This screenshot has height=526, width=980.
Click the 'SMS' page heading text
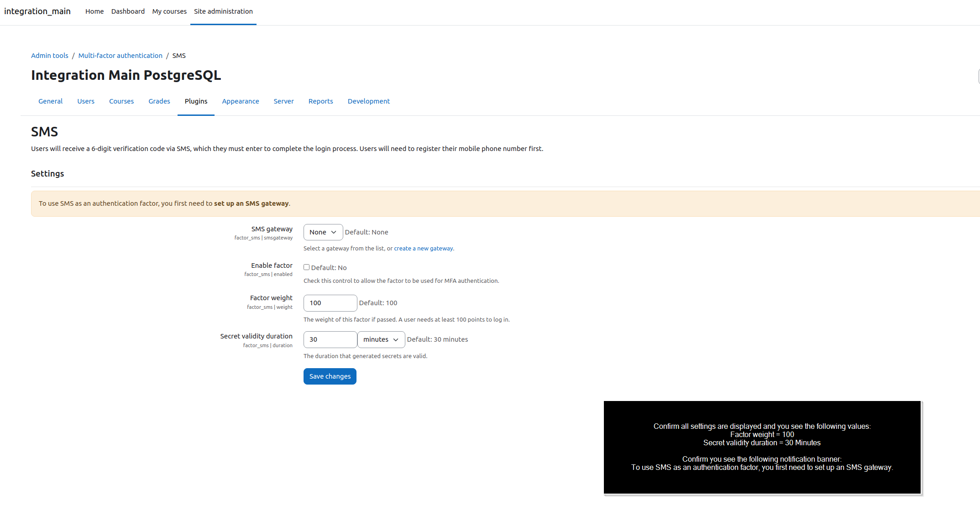44,132
